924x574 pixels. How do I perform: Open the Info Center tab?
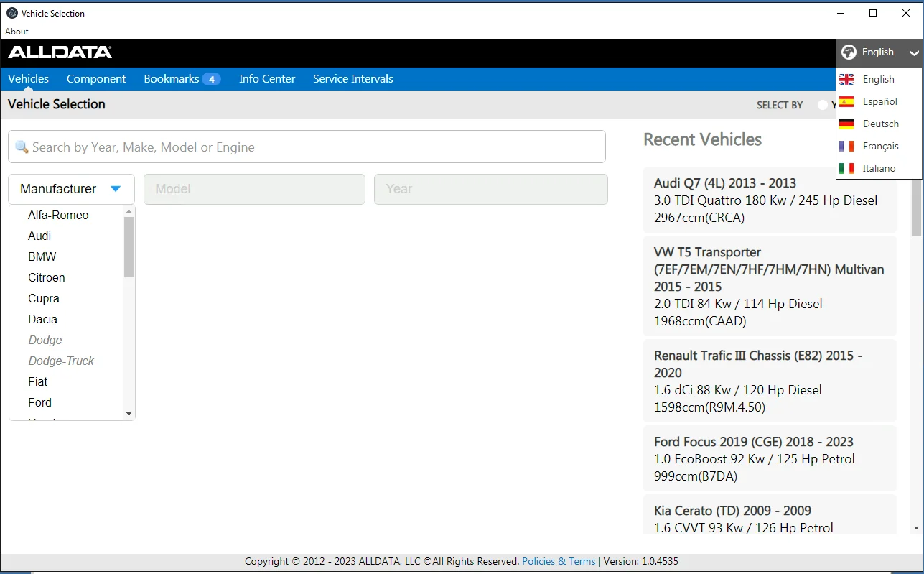267,79
